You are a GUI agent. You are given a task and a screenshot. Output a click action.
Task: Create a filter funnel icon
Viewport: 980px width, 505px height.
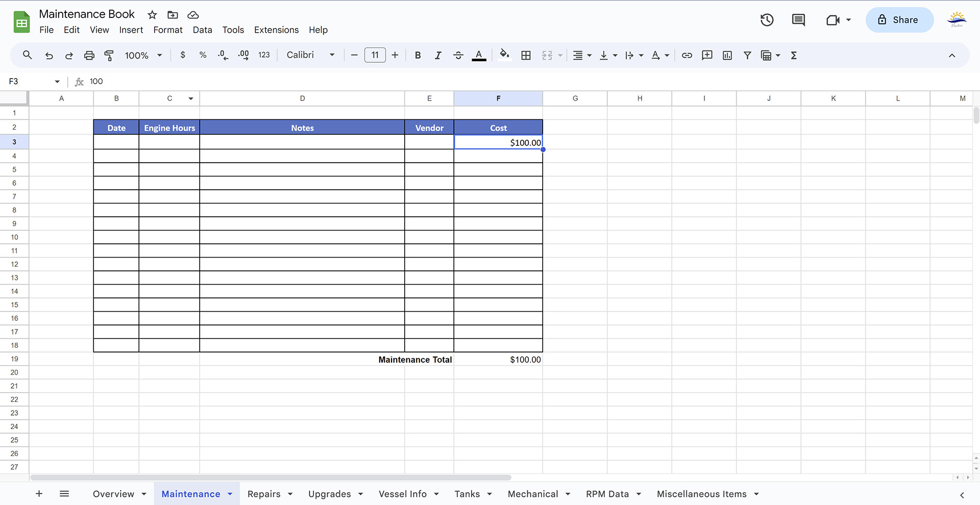[x=747, y=55]
